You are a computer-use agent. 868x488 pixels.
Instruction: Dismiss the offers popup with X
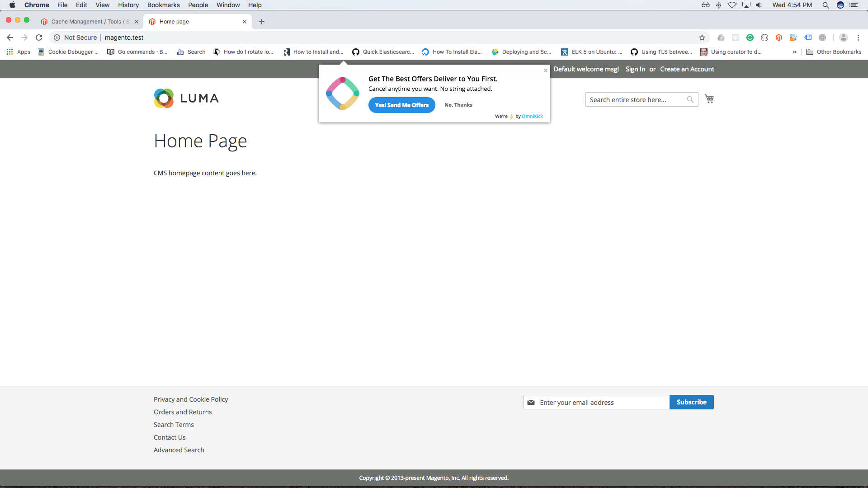point(546,70)
